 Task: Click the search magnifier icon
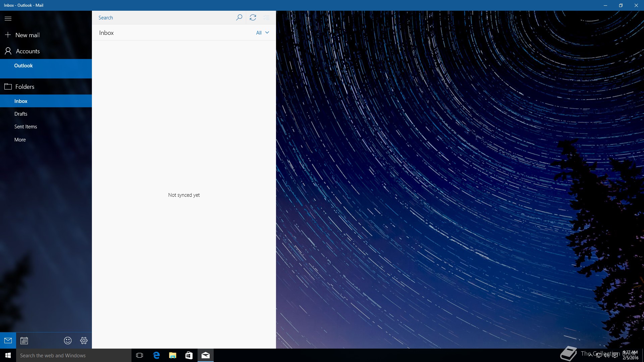click(239, 17)
